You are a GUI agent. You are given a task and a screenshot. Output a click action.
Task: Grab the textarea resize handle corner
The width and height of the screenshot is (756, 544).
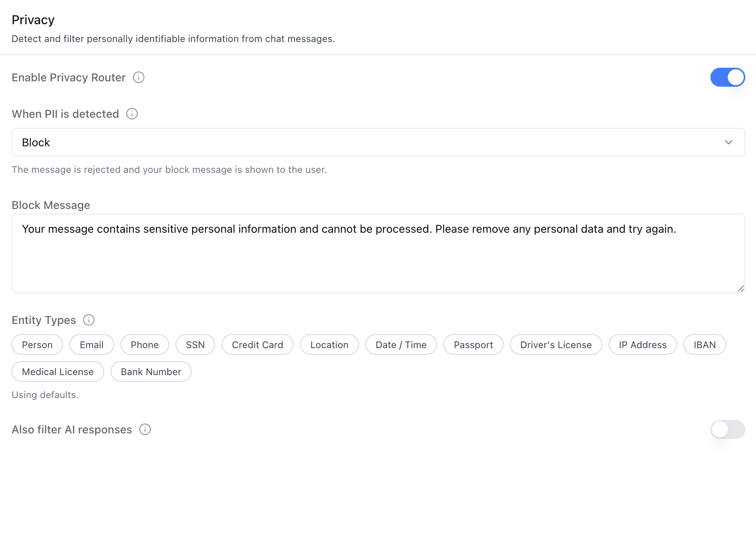coord(741,289)
